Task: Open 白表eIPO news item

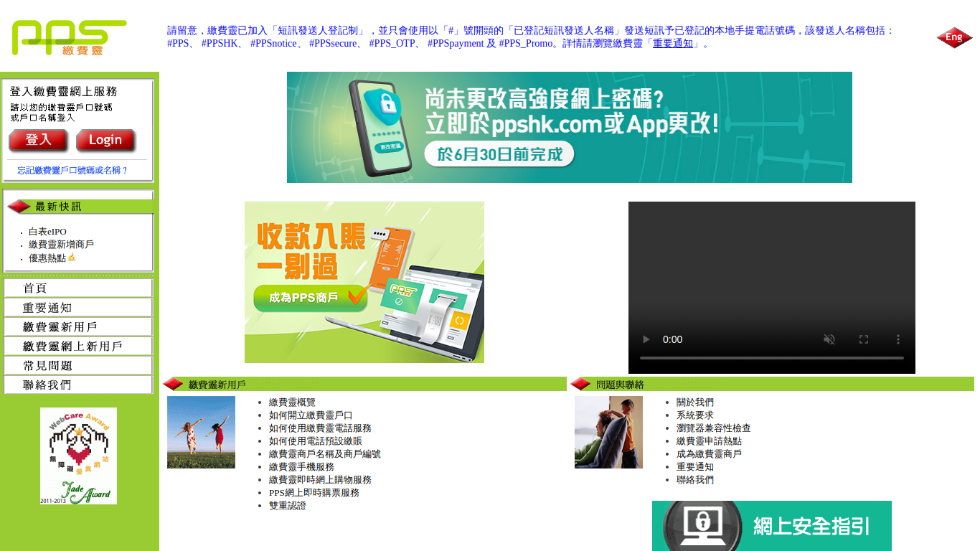Action: [47, 232]
